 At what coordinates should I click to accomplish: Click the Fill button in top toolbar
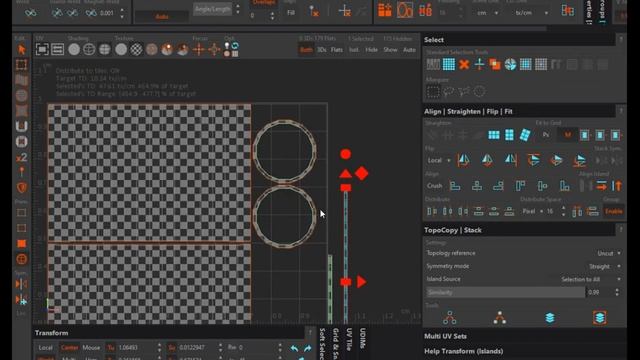(291, 13)
